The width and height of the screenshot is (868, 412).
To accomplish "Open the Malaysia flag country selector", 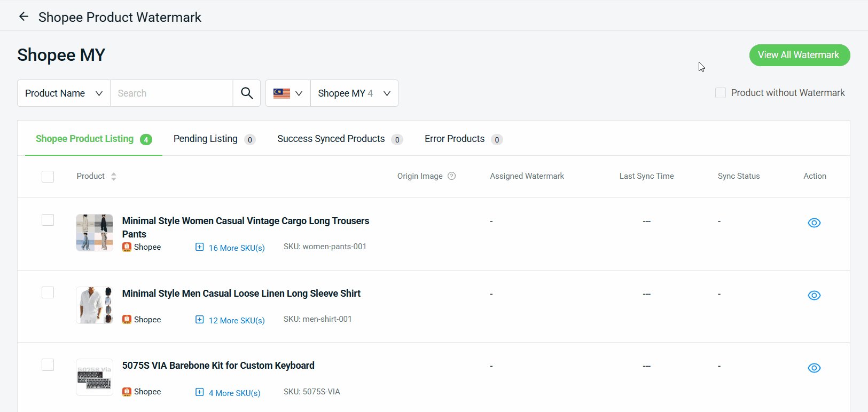I will point(288,93).
